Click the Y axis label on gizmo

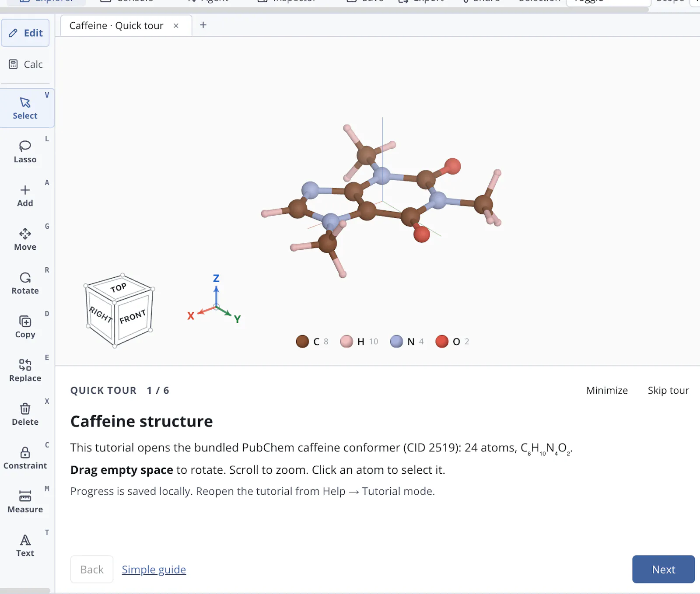(x=237, y=319)
